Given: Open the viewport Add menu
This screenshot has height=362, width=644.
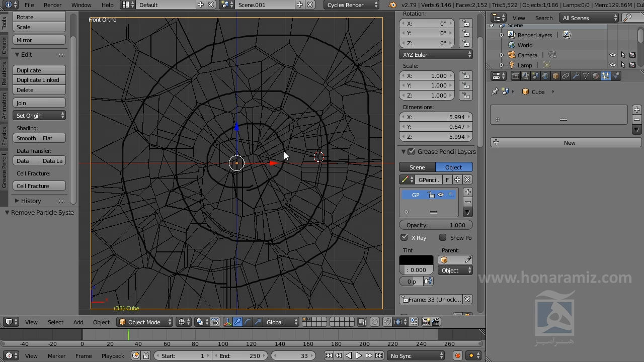Looking at the screenshot, I should pos(78,322).
